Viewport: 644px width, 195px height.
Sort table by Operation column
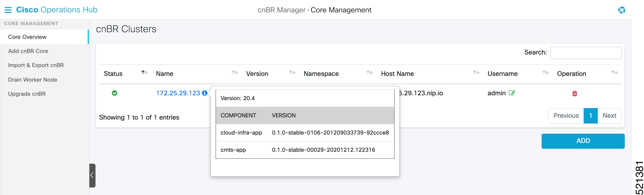click(x=615, y=72)
